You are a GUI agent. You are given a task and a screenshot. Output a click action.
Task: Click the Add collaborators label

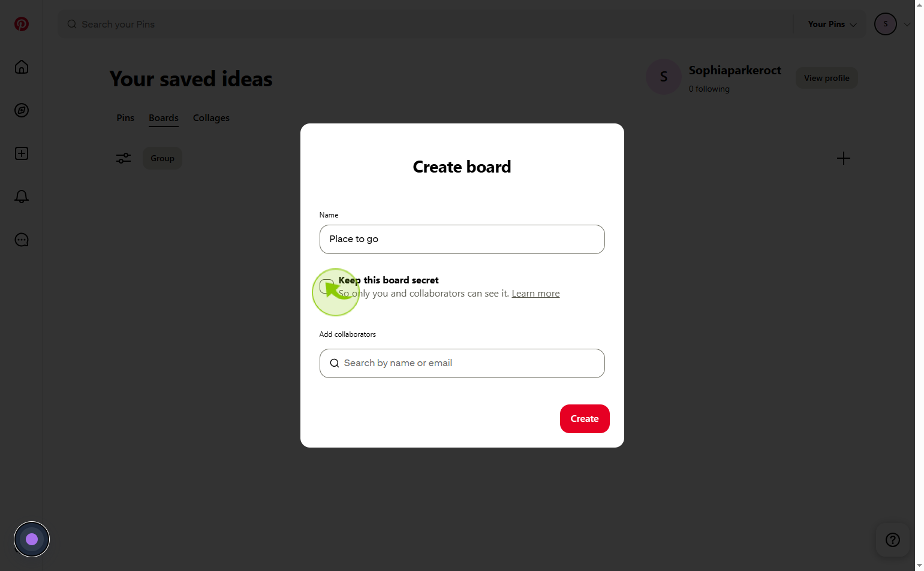coord(348,334)
